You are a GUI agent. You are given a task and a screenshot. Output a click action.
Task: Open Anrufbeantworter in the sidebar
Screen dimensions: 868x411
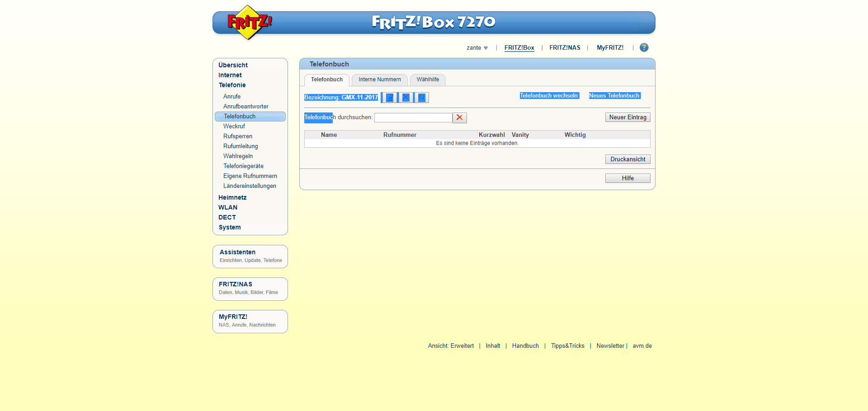pos(246,107)
